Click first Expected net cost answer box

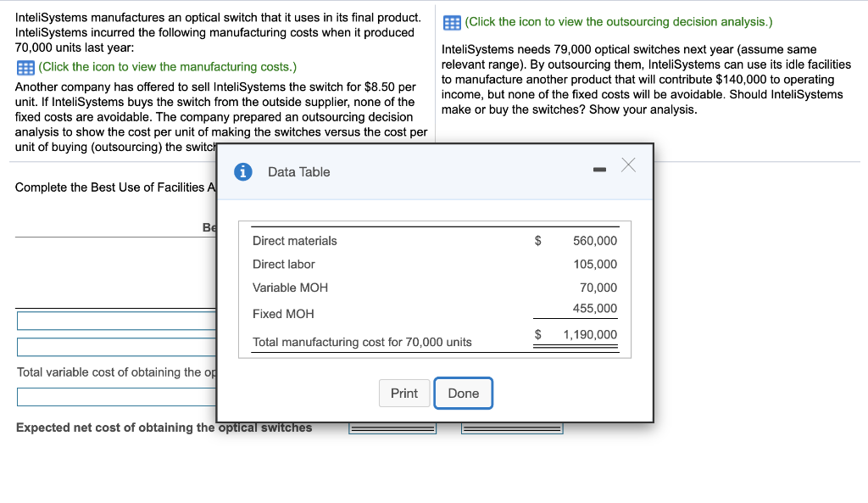(392, 428)
